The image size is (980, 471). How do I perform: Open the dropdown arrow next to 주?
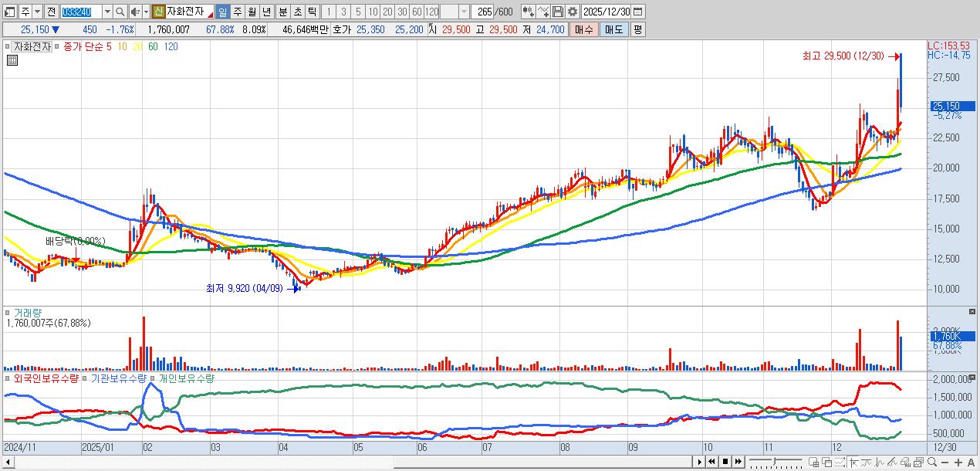coord(37,12)
